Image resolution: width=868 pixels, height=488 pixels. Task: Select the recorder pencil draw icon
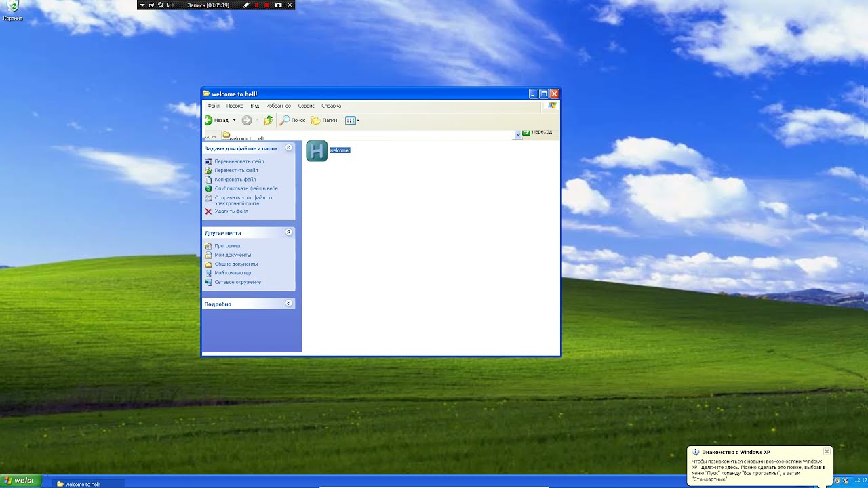[x=246, y=5]
